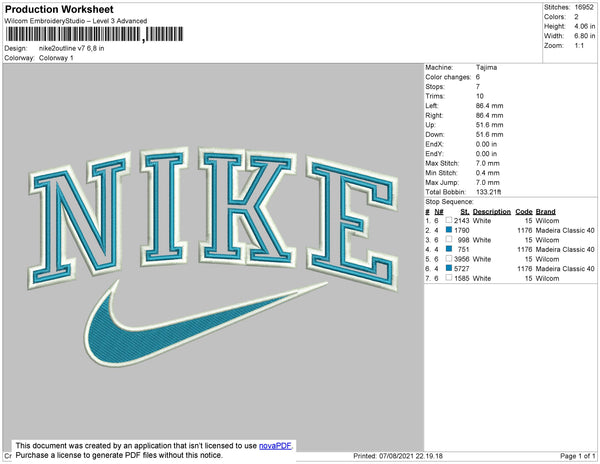The image size is (600, 464).
Task: Click the 'Page 1 of 1' footer text
Action: 578,456
